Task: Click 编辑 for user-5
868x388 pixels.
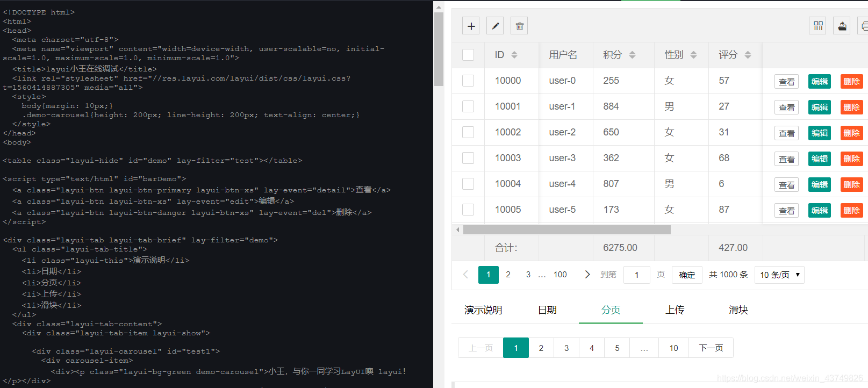Action: click(820, 211)
